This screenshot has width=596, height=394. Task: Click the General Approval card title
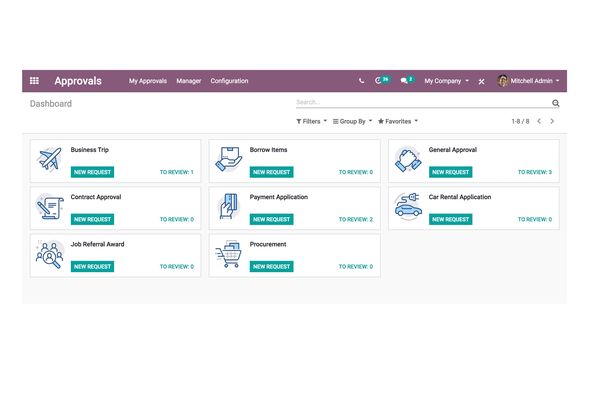[x=453, y=150]
